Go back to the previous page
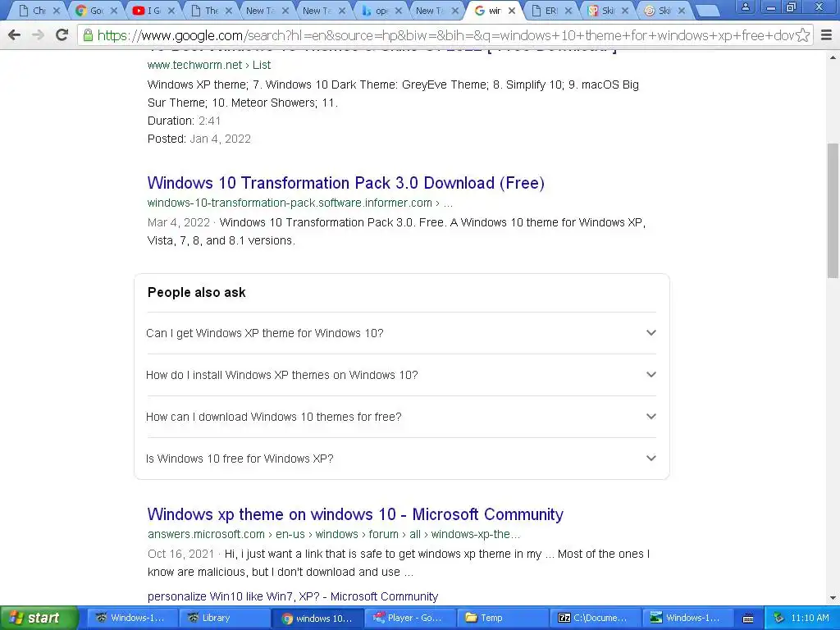Viewport: 840px width, 630px height. click(x=15, y=35)
